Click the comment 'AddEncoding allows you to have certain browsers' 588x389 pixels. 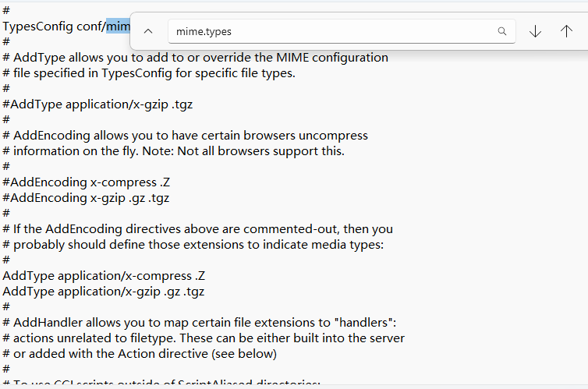(x=186, y=136)
